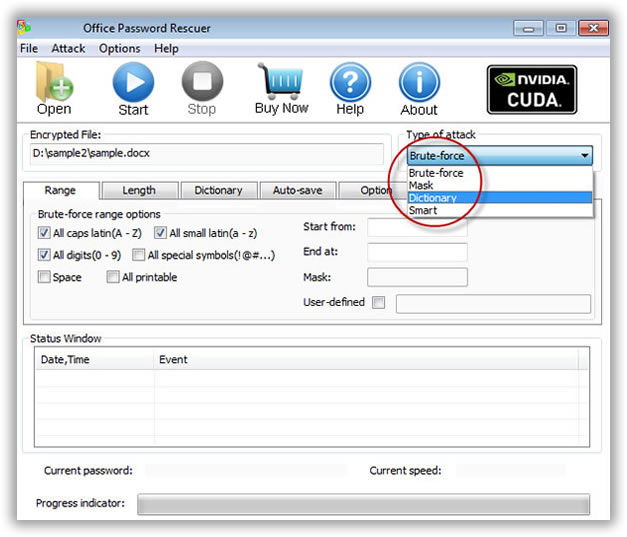Click the Current password value field

tap(246, 470)
